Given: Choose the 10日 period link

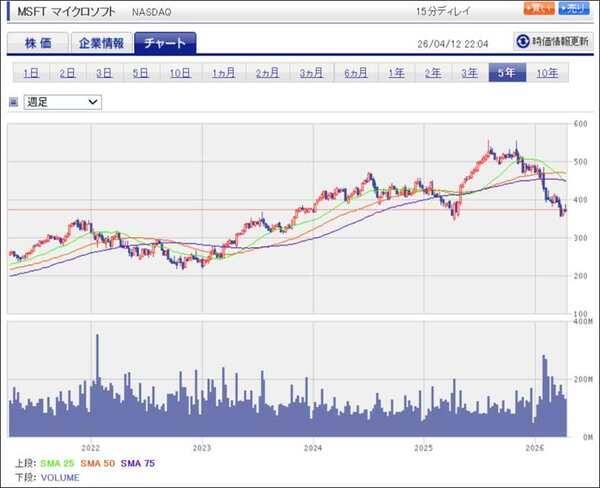Looking at the screenshot, I should click(180, 72).
